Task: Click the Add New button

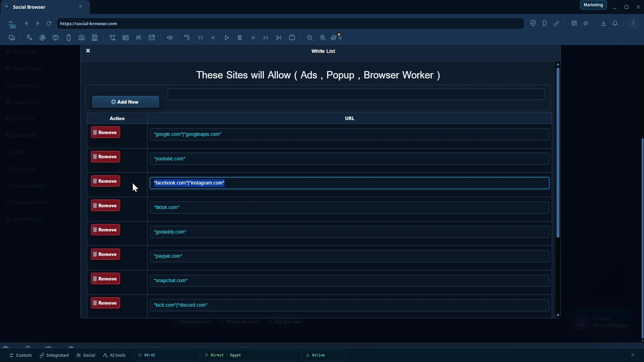Action: tap(125, 102)
